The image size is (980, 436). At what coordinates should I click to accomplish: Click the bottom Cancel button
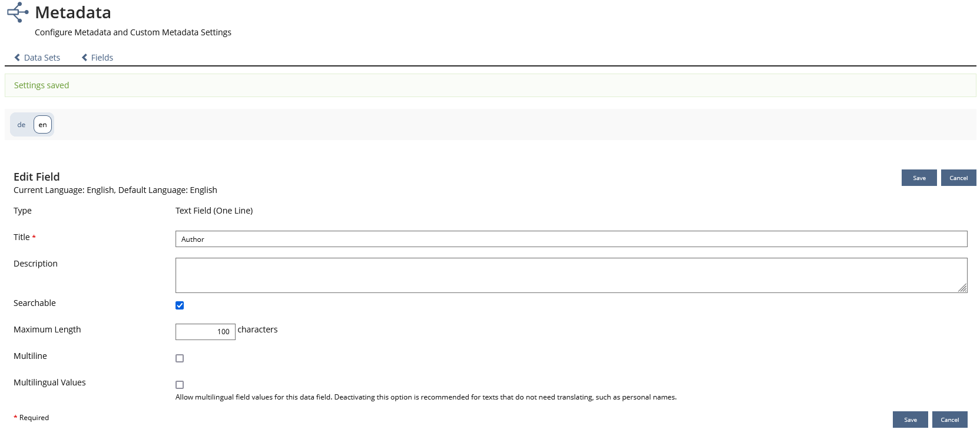(950, 420)
